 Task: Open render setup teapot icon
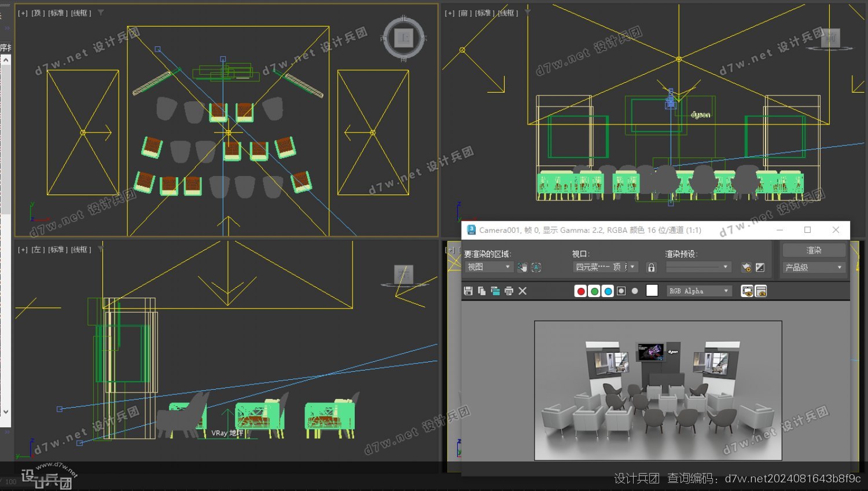coord(746,267)
